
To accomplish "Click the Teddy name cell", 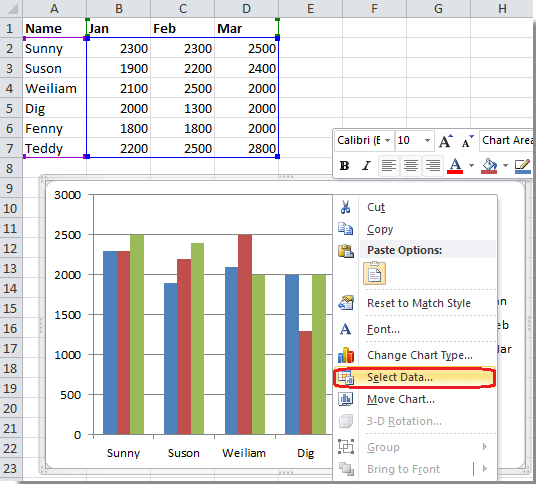I will click(54, 149).
